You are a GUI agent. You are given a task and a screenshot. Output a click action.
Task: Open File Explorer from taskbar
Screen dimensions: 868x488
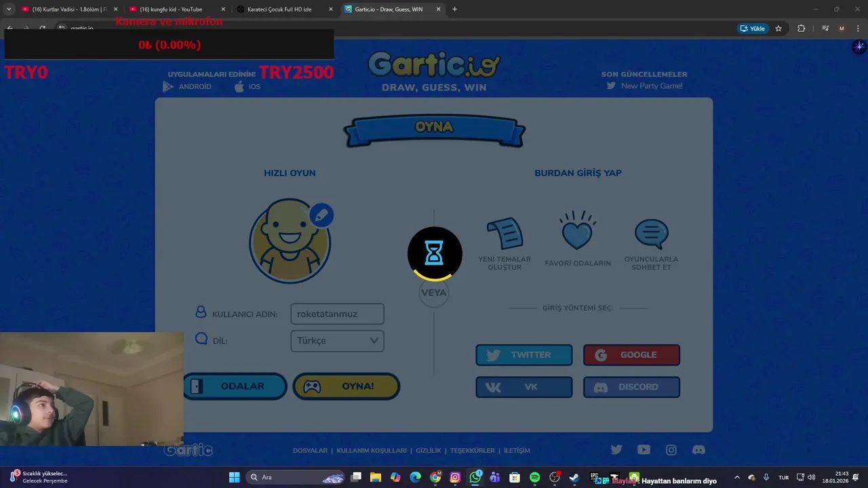point(376,478)
